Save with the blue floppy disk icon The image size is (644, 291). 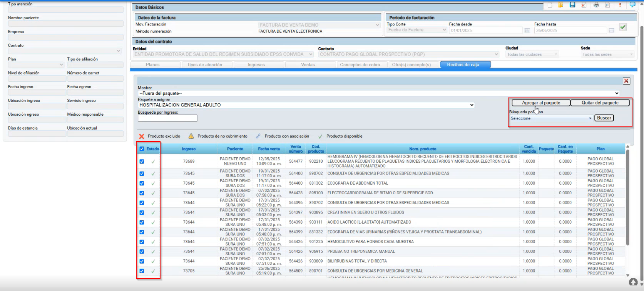(x=572, y=5)
